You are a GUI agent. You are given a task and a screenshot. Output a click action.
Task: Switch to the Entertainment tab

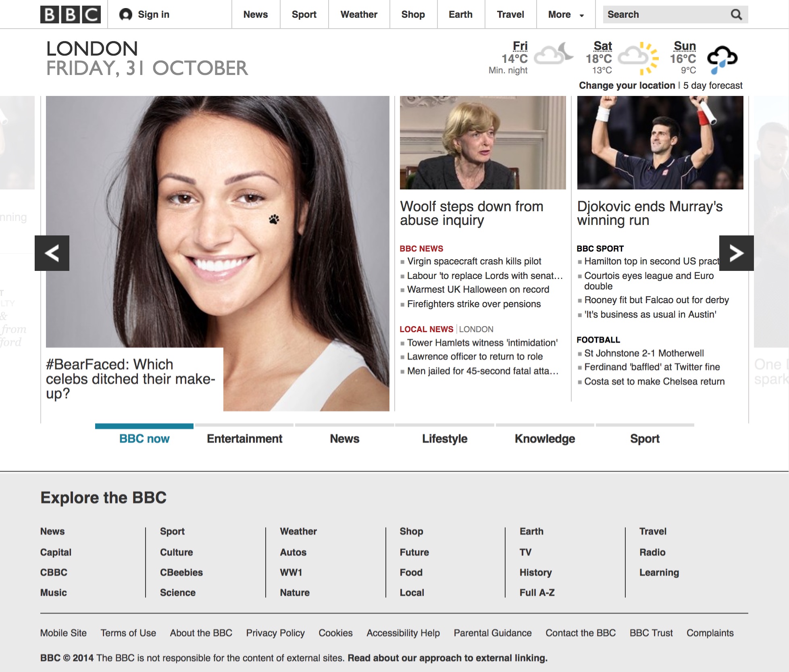tap(244, 439)
